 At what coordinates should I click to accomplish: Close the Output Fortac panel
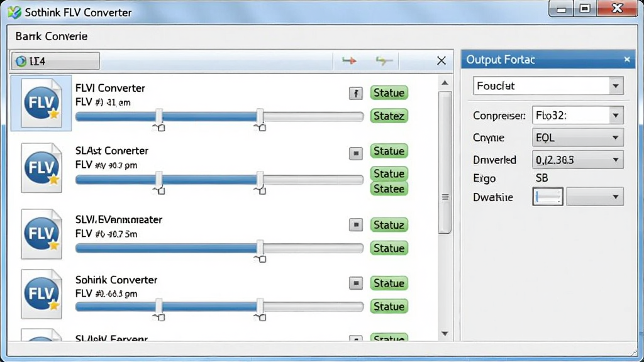tap(627, 60)
